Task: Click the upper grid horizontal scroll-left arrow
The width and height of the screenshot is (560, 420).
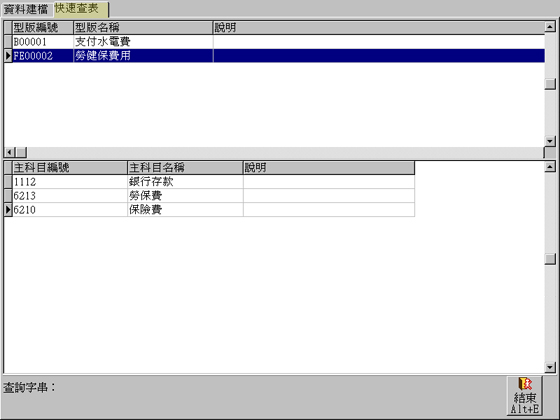Action: [x=9, y=152]
